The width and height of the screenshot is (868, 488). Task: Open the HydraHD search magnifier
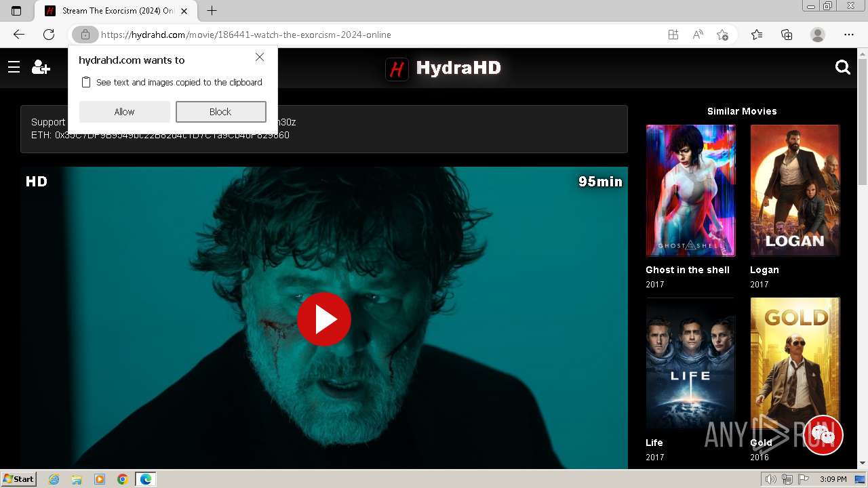point(843,67)
